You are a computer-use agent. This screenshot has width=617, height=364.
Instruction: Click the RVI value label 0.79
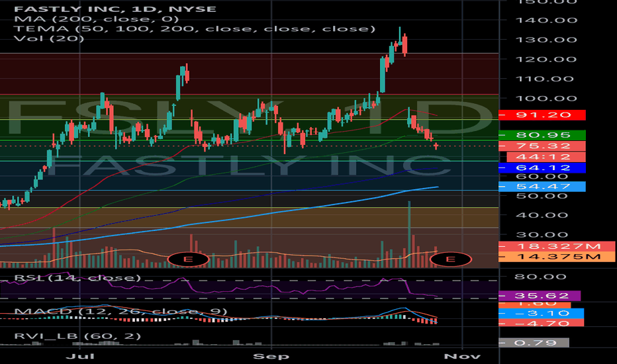534,343
